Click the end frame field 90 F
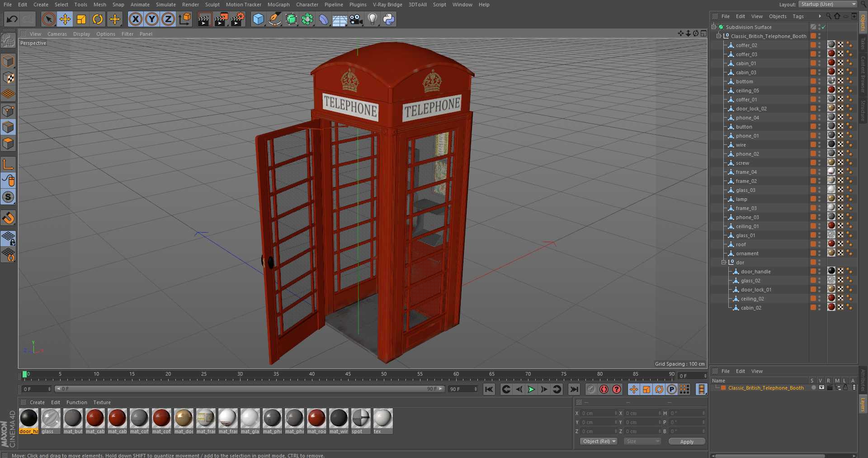The height and width of the screenshot is (458, 868). (x=462, y=389)
